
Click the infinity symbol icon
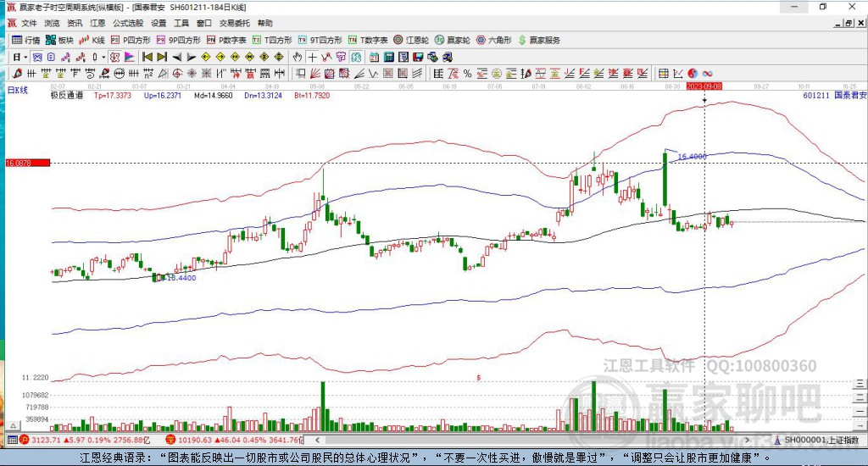(x=706, y=73)
